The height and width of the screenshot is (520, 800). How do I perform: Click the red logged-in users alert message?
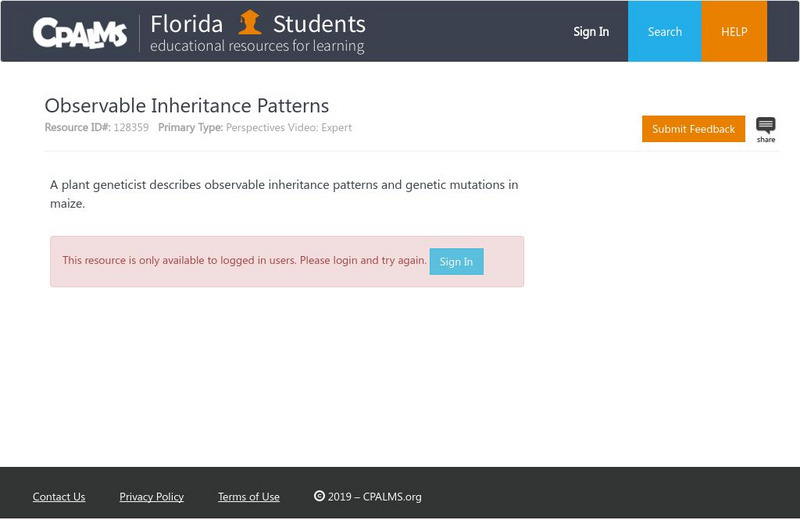point(244,261)
